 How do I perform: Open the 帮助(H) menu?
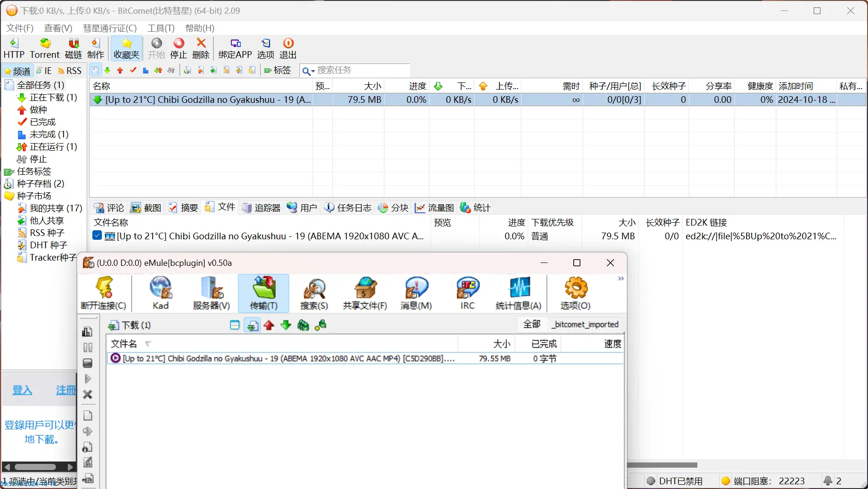200,28
